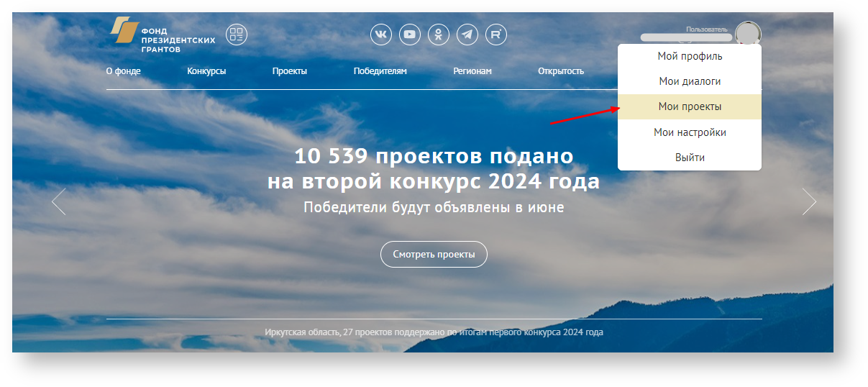Select 'Мой профиль' in the user menu
Viewport: 868px width, 387px height.
(690, 56)
